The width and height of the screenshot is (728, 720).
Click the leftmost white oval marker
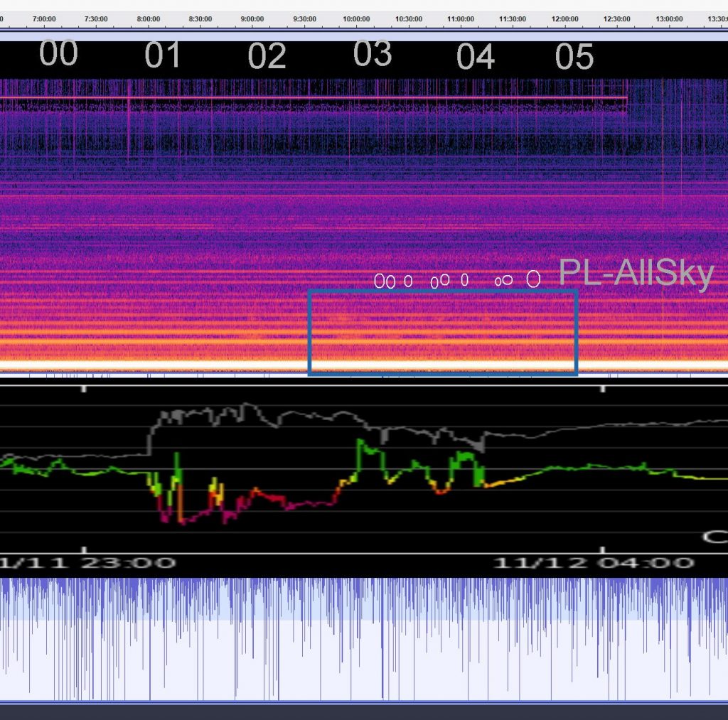click(380, 281)
